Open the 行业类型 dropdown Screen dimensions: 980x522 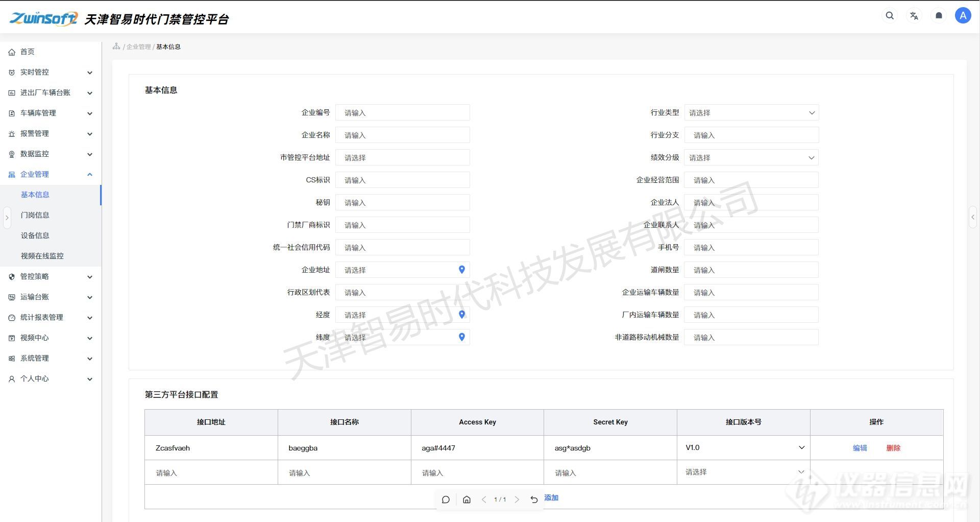751,113
